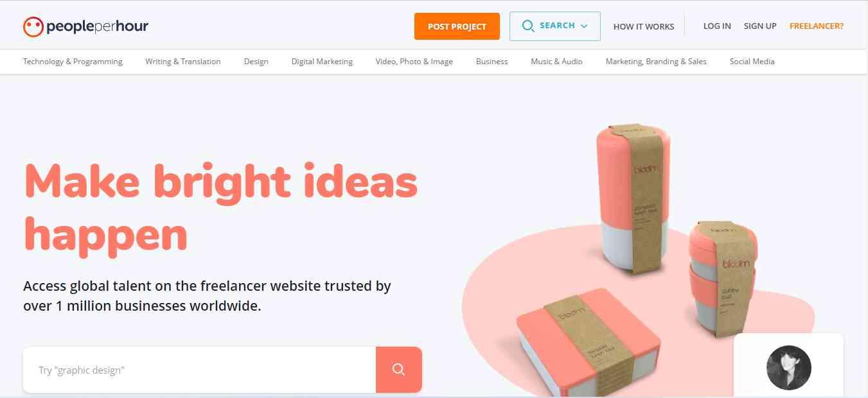Select the Business category
This screenshot has height=398, width=868.
[492, 62]
